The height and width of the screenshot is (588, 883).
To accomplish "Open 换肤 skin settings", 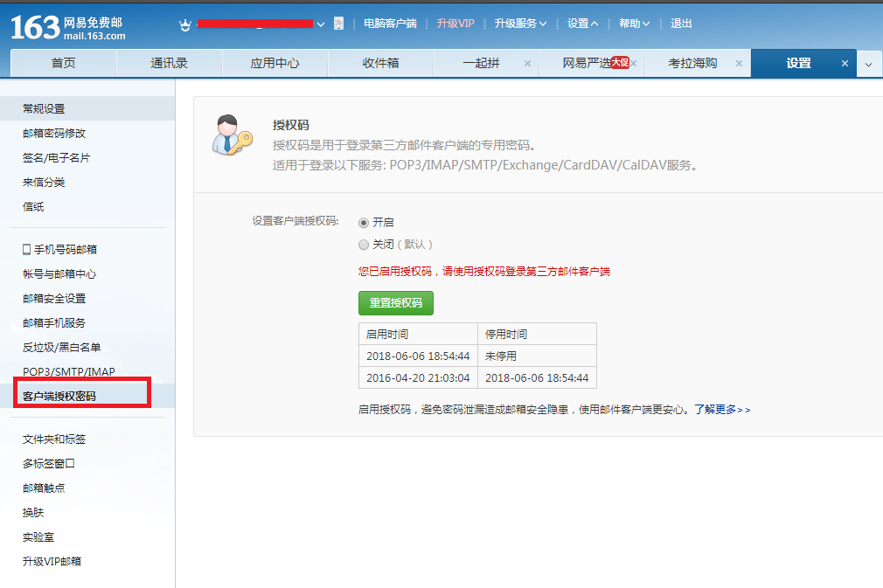I will click(x=33, y=513).
